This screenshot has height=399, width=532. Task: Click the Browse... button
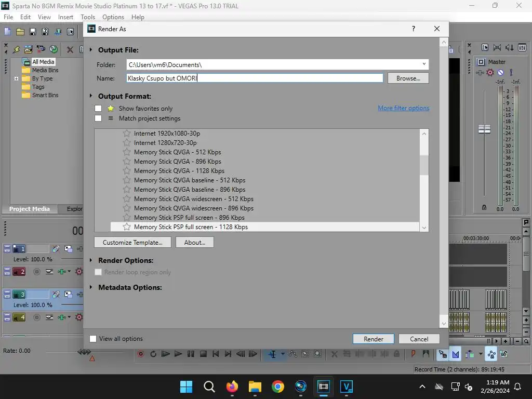tap(408, 78)
